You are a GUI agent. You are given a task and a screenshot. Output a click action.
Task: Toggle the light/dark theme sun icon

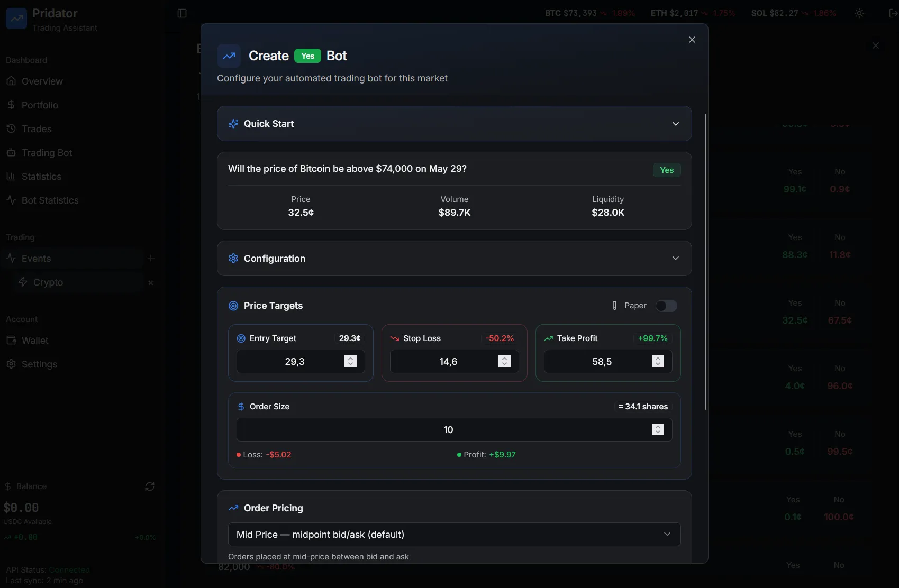coord(859,13)
